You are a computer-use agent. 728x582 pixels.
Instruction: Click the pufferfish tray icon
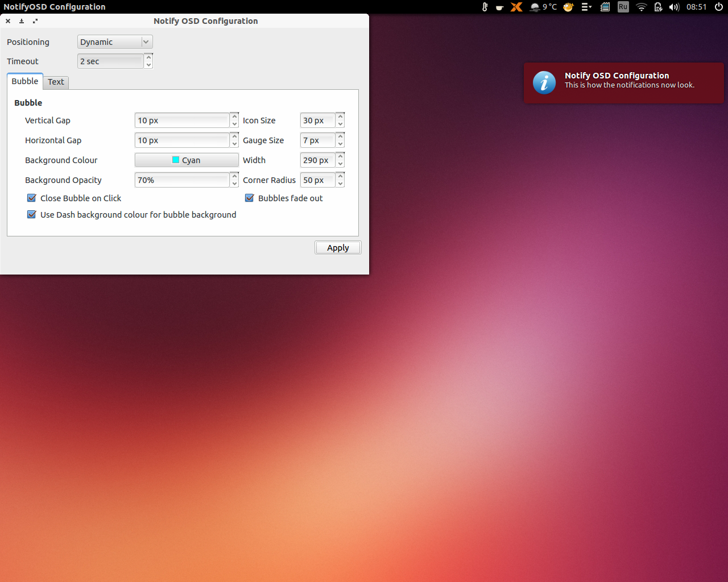point(568,7)
